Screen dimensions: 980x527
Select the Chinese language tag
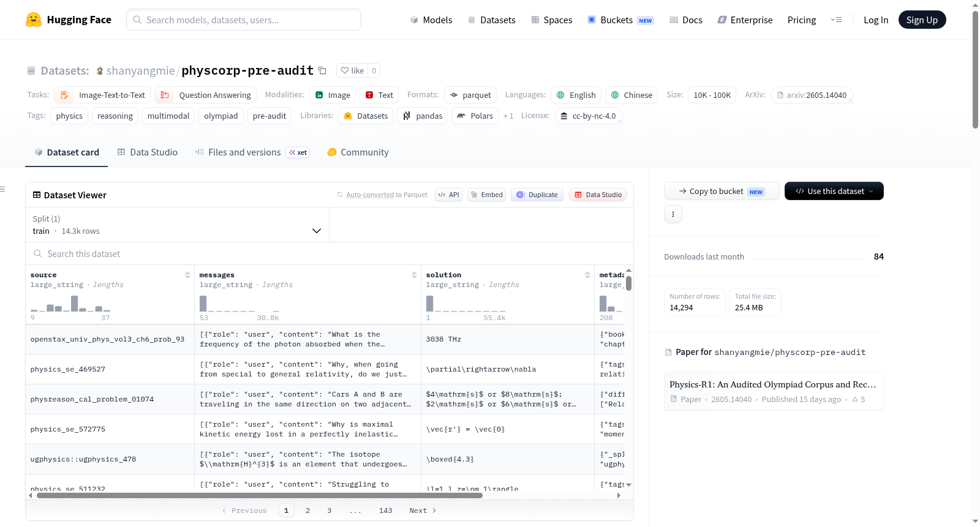coord(631,95)
